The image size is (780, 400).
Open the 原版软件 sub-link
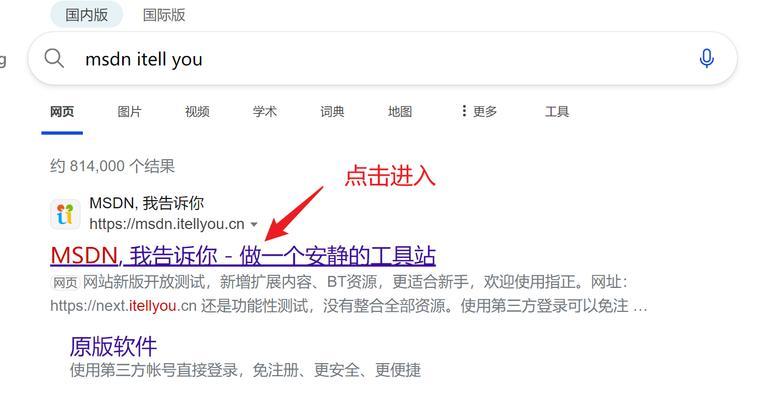113,346
